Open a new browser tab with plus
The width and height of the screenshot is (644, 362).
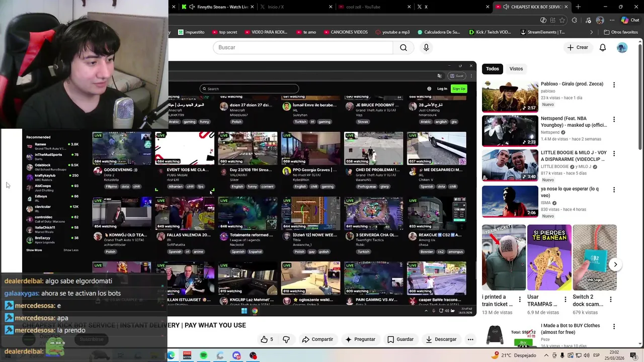578,7
